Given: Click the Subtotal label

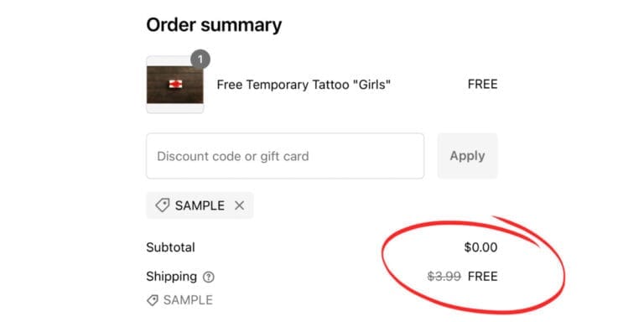Looking at the screenshot, I should [x=170, y=247].
